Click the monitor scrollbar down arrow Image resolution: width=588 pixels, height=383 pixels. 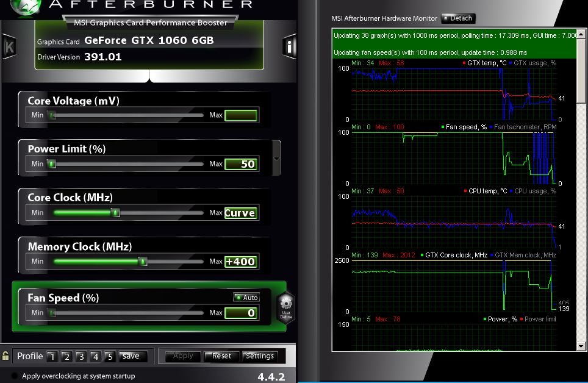point(581,346)
